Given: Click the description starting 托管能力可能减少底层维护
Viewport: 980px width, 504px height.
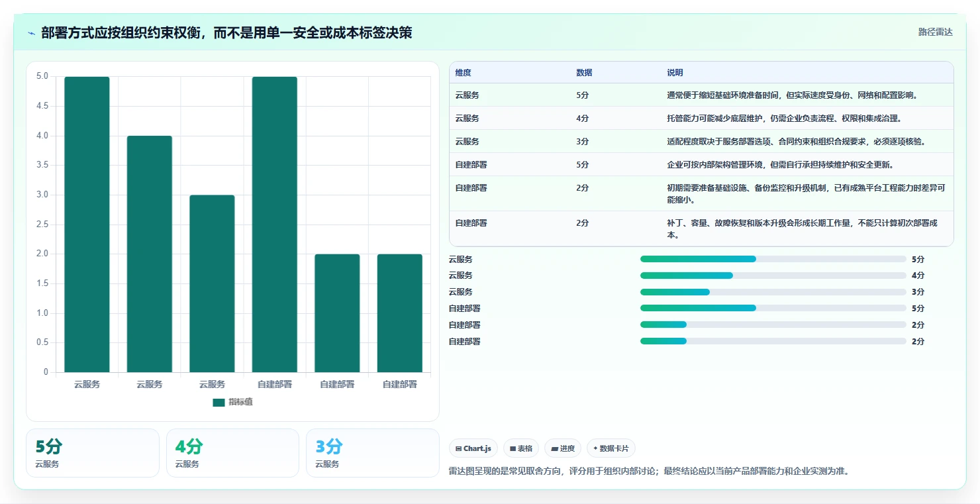Looking at the screenshot, I should point(784,119).
